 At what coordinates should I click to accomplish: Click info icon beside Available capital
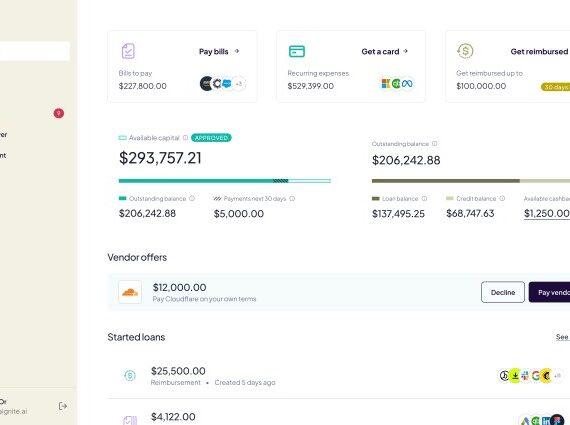coord(185,137)
